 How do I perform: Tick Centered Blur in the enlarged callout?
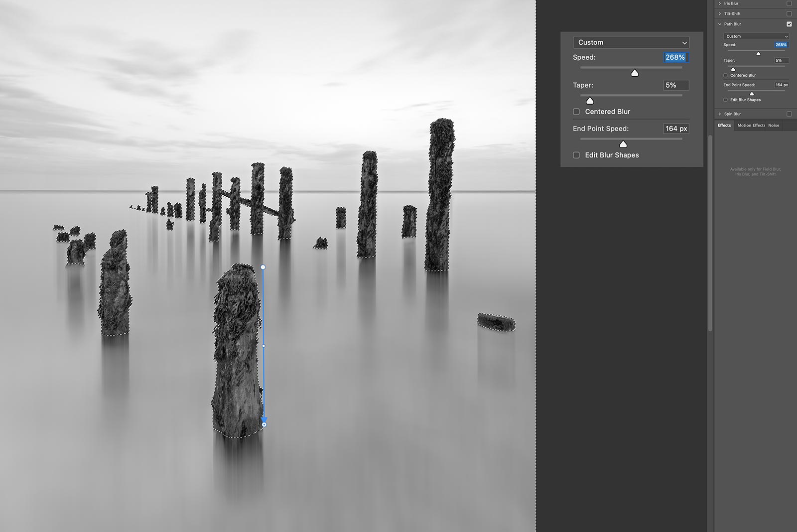point(576,112)
